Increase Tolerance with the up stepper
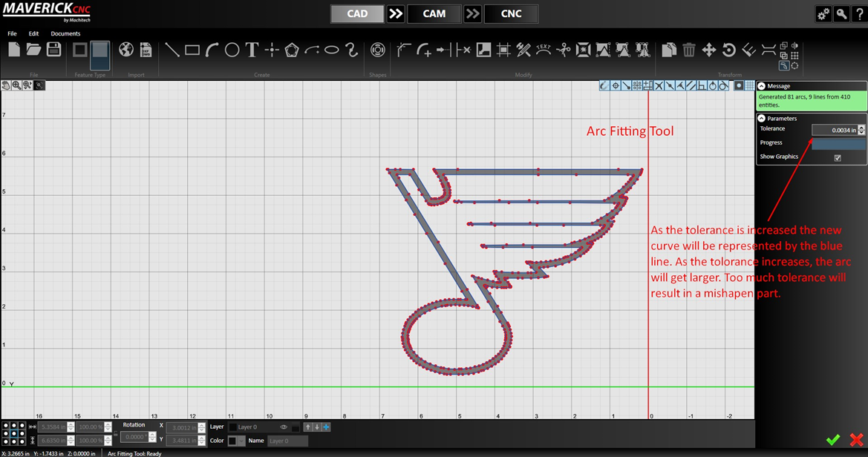The image size is (868, 457). pos(861,128)
